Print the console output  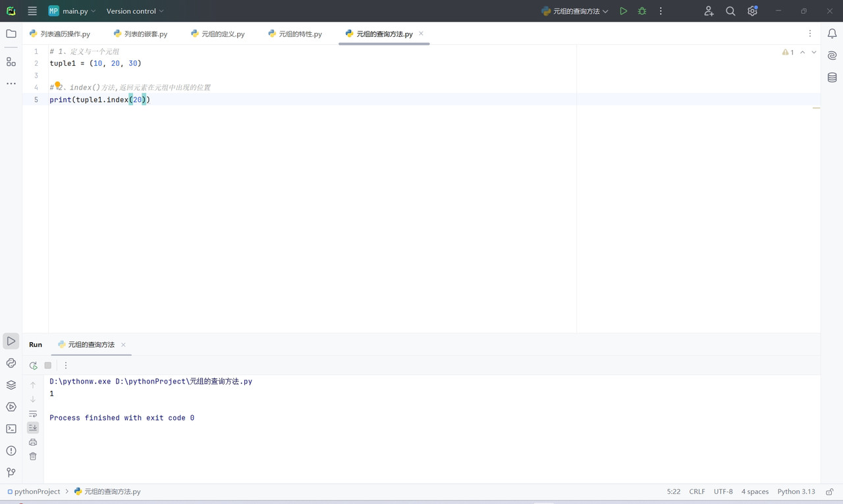pos(33,442)
